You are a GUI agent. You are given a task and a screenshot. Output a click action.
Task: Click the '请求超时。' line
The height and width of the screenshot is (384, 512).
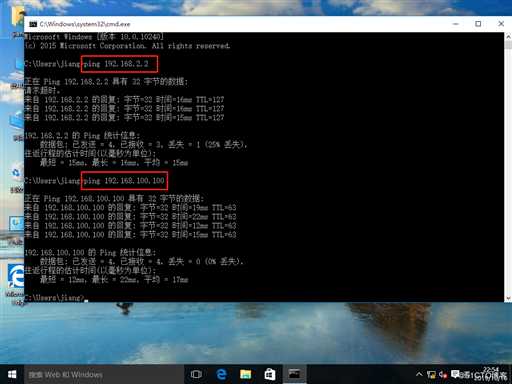(x=42, y=91)
